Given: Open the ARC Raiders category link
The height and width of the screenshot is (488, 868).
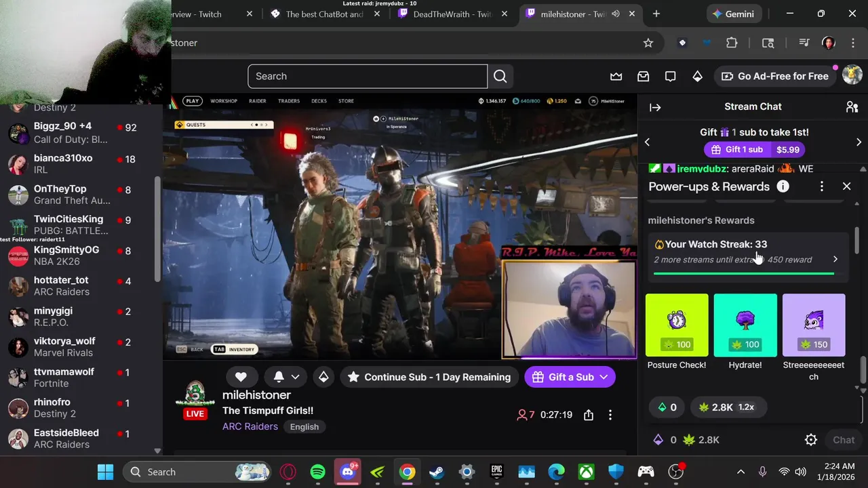Looking at the screenshot, I should tap(250, 426).
